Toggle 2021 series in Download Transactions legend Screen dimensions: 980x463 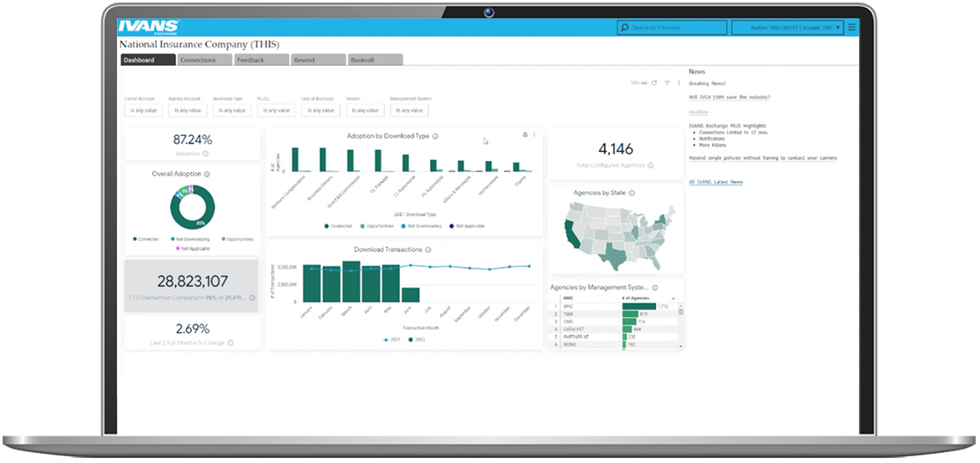pos(392,340)
